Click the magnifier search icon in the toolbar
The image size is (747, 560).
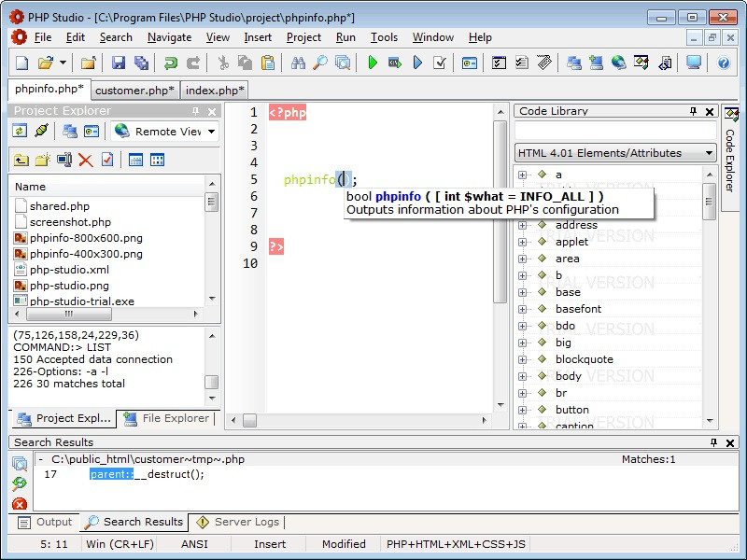(x=320, y=63)
